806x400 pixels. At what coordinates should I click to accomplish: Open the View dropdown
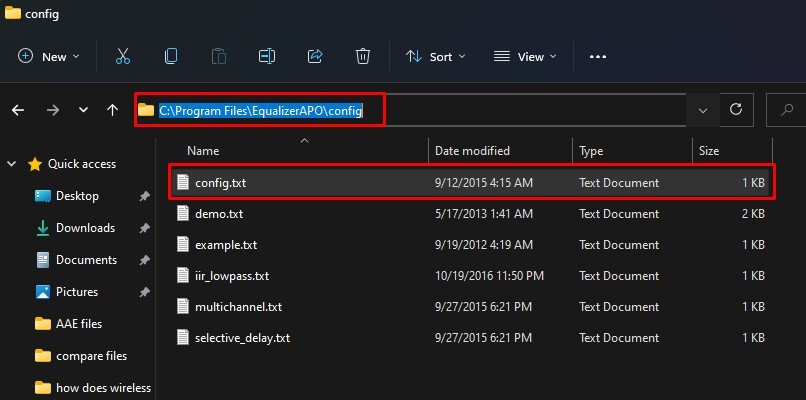click(525, 57)
